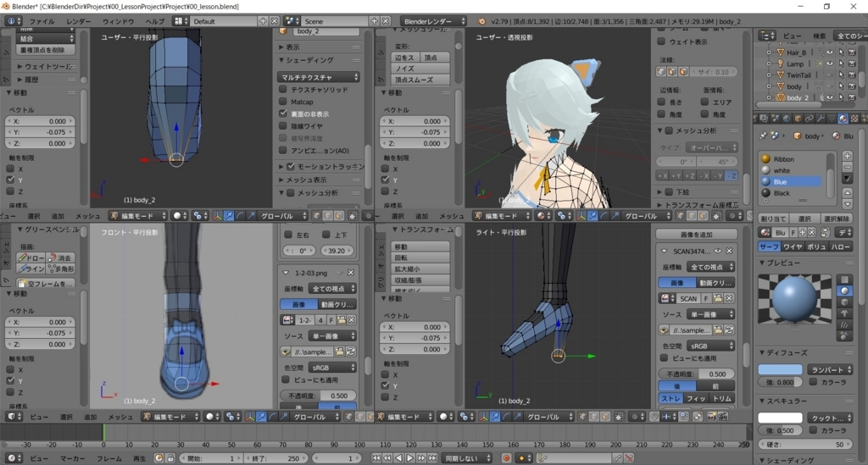The width and height of the screenshot is (868, 465).
Task: Click the red auto-keyframe record button
Action: 506,458
